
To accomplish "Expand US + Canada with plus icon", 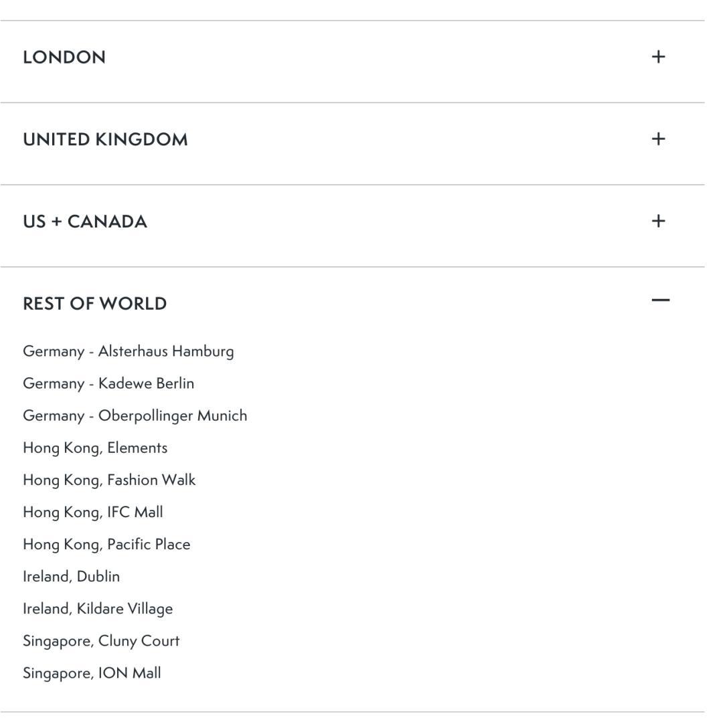I will 658,221.
